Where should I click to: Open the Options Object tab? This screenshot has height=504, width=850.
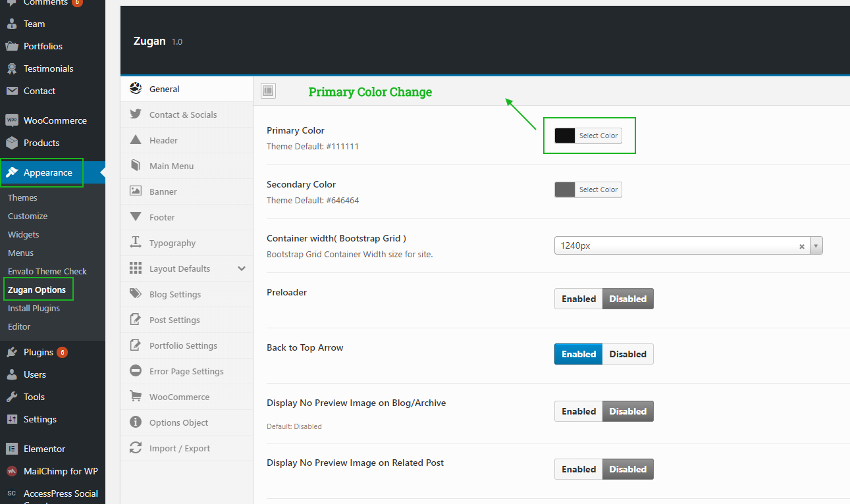(x=186, y=422)
